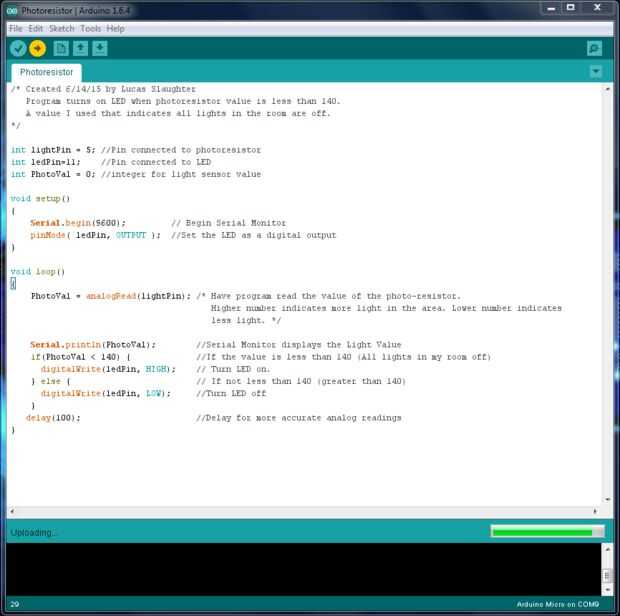Click the Verify checkmark button
Image resolution: width=620 pixels, height=616 pixels.
click(18, 49)
